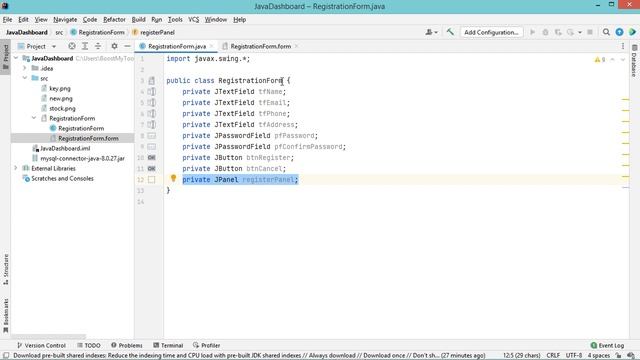
Task: Select key.png in project tree
Action: coord(60,88)
